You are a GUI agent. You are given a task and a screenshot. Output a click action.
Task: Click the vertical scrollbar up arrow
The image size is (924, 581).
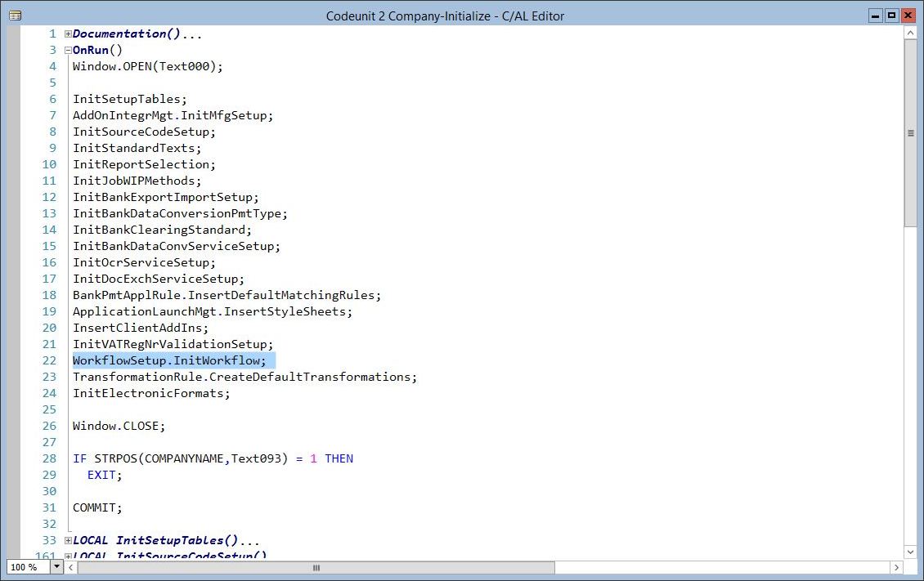(910, 34)
